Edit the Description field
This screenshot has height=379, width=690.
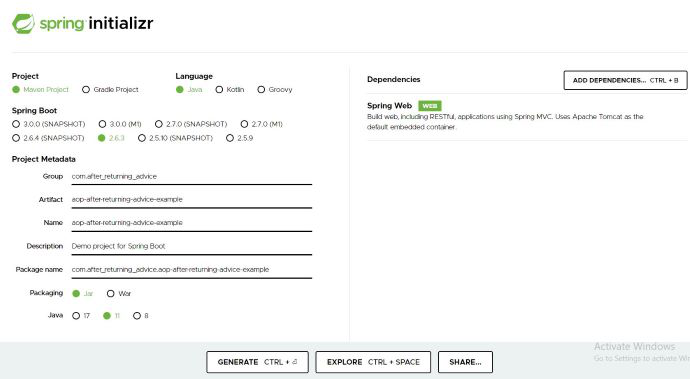click(x=191, y=246)
